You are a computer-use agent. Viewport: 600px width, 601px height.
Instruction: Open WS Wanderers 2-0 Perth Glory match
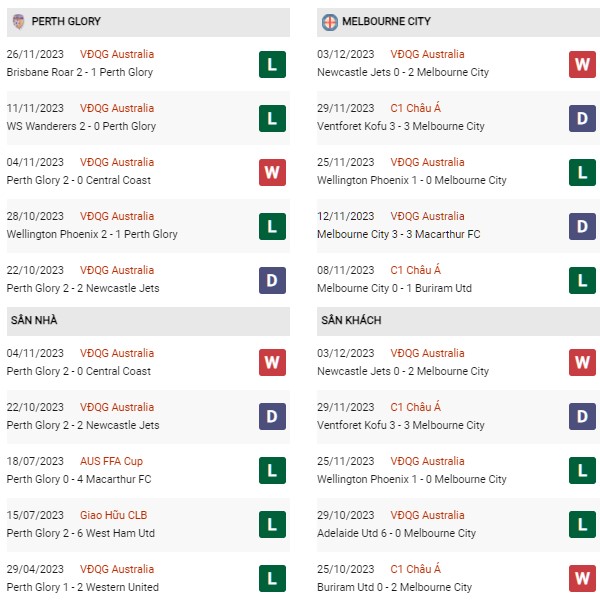pos(81,126)
